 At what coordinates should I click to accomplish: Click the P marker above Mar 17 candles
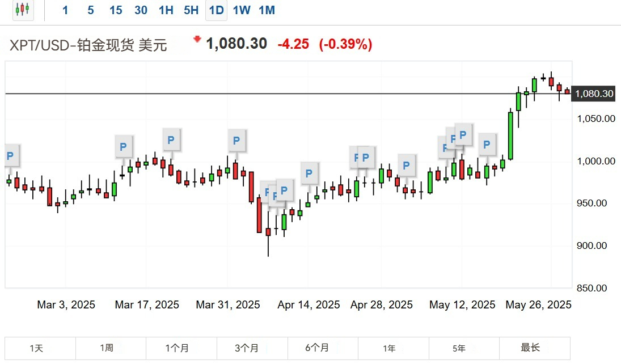(x=124, y=147)
